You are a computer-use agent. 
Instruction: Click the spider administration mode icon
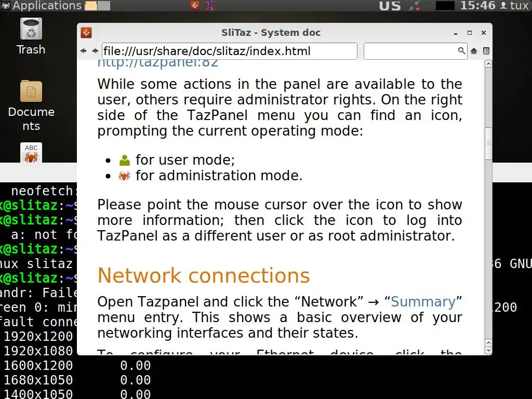(124, 176)
